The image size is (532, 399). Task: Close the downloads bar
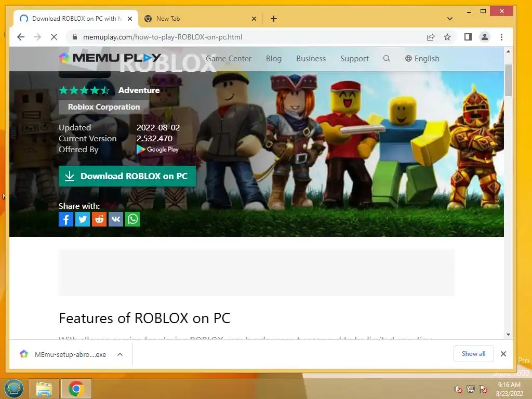pos(503,354)
